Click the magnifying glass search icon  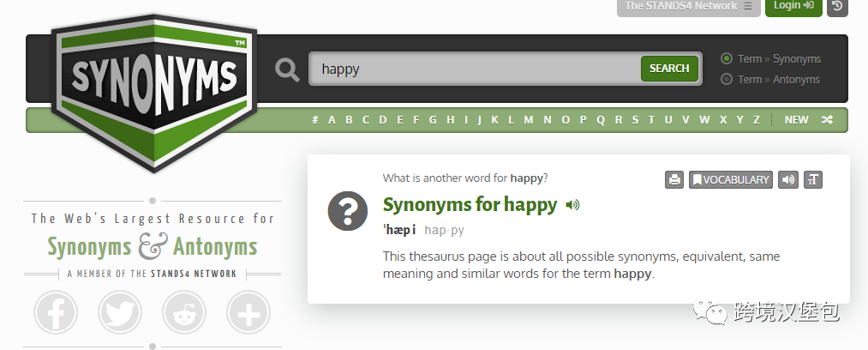click(x=287, y=69)
